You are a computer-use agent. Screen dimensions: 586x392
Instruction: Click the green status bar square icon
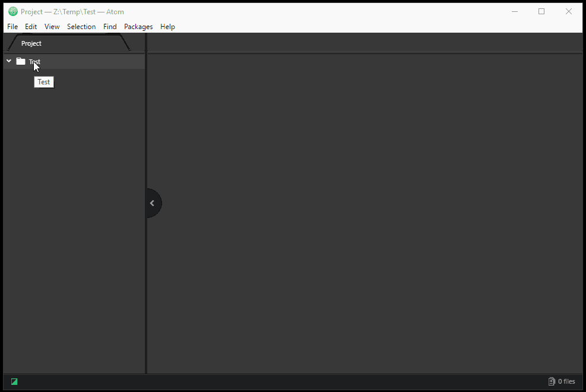click(14, 381)
